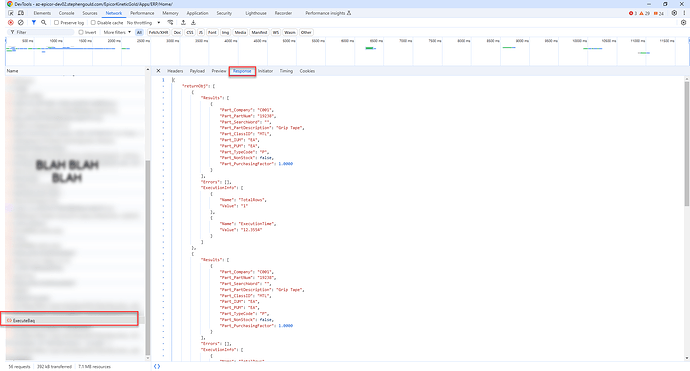The image size is (690, 371).
Task: Click the red error count badge
Action: coord(633,13)
